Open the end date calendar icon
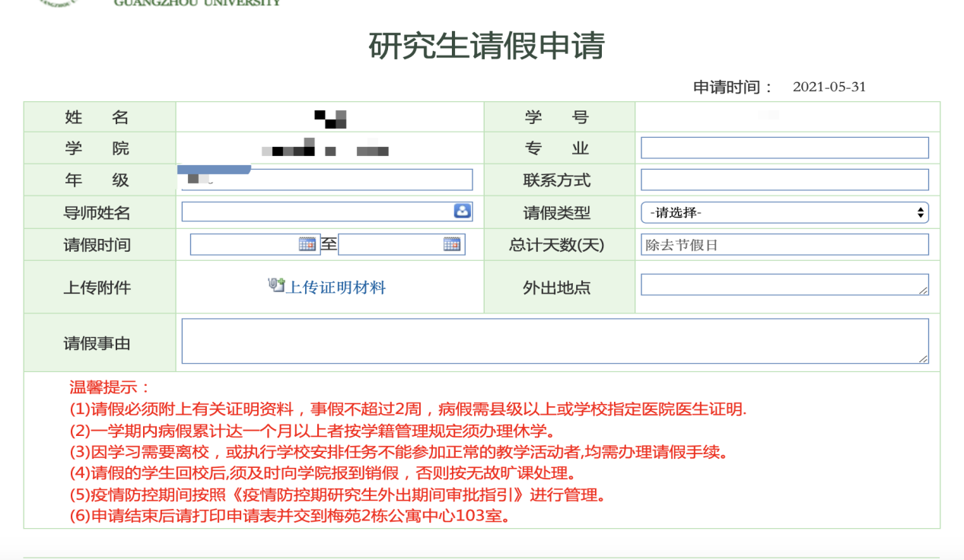This screenshot has width=964, height=560. 451,244
